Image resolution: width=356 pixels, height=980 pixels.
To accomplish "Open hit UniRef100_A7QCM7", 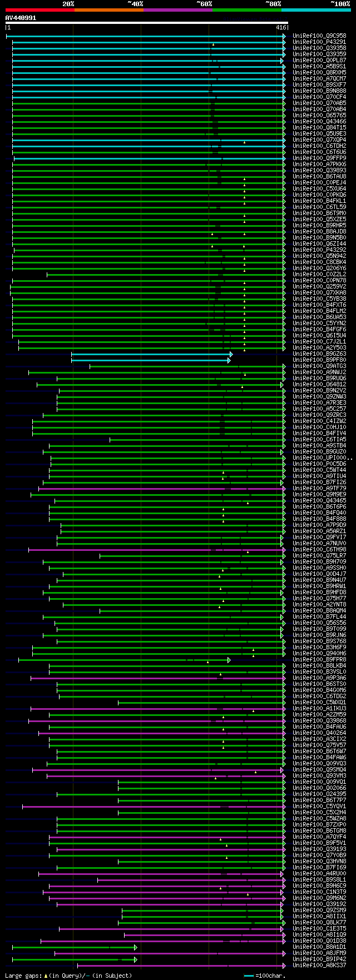I will [x=319, y=79].
